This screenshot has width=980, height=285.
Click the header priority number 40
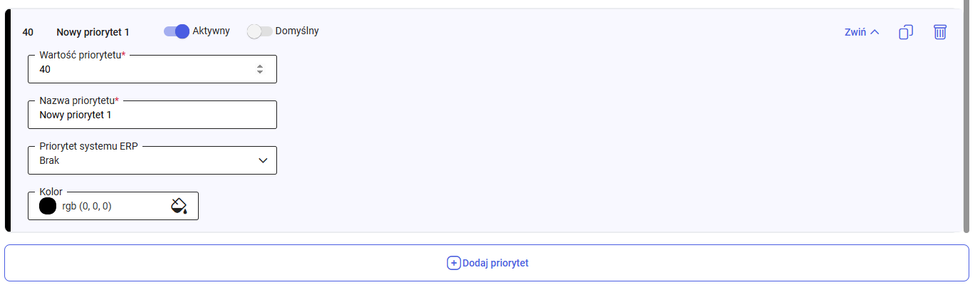click(x=28, y=32)
